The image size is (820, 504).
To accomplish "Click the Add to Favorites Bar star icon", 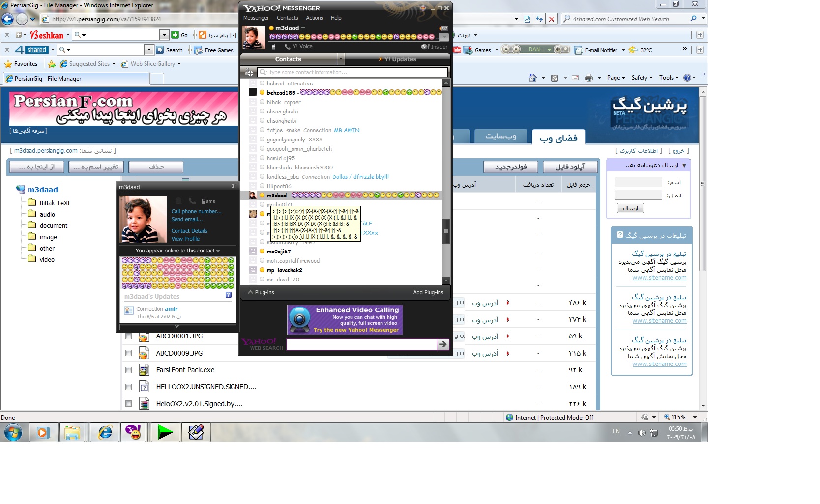I will pyautogui.click(x=52, y=64).
